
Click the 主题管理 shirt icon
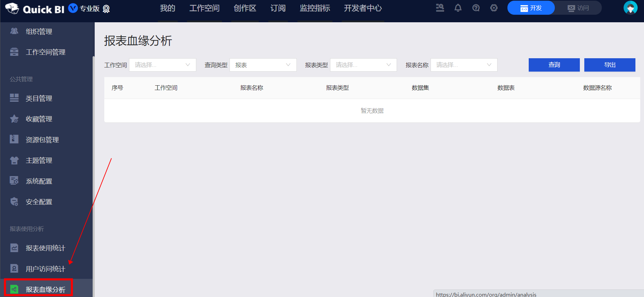click(x=14, y=160)
